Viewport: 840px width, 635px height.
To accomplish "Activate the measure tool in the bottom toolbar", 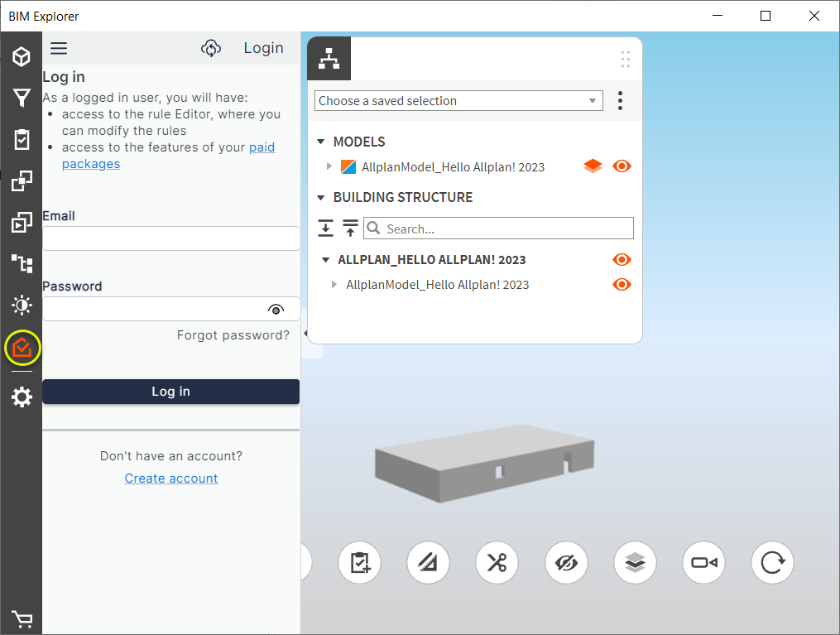I will [428, 562].
